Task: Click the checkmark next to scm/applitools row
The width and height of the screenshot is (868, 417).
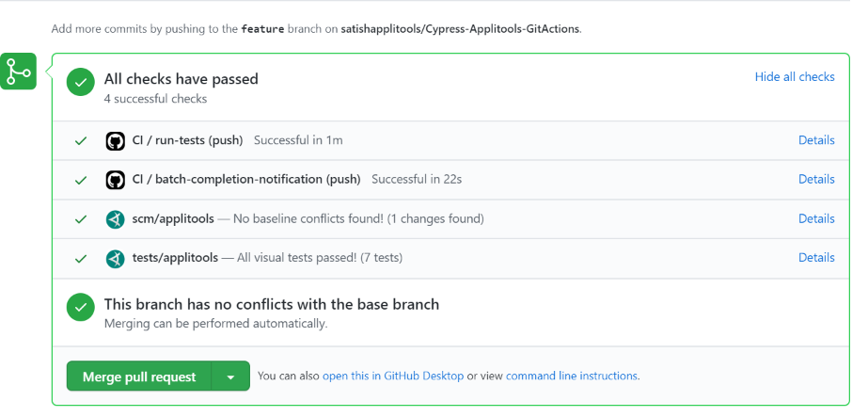Action: [81, 219]
